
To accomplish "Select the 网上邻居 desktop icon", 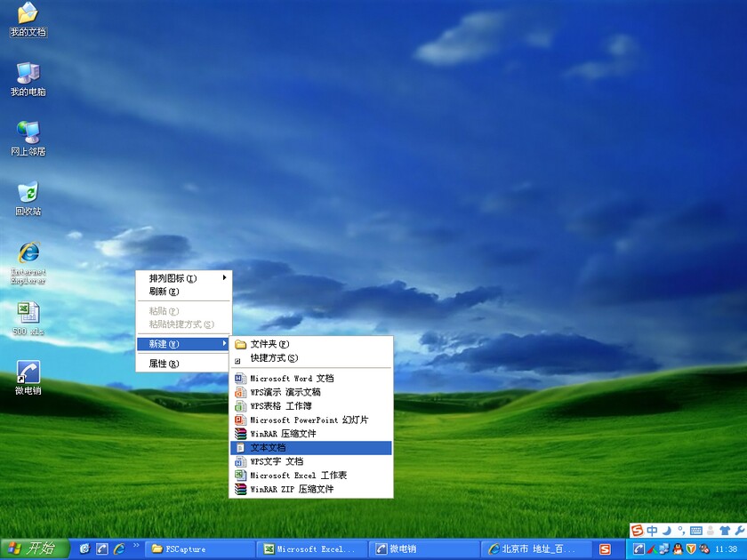I will (x=28, y=139).
